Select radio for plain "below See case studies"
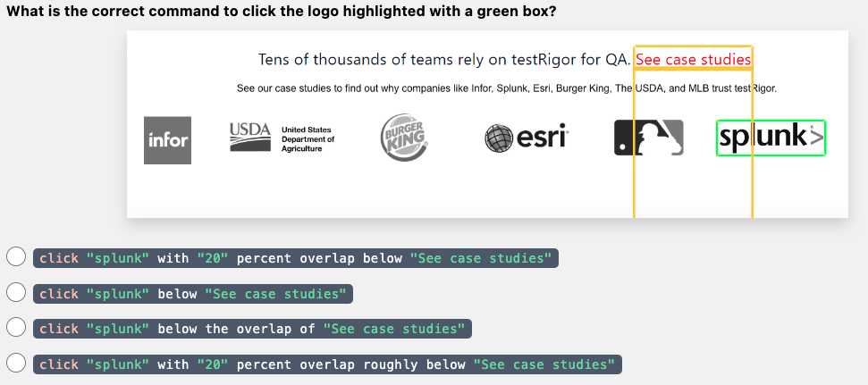 (x=17, y=293)
